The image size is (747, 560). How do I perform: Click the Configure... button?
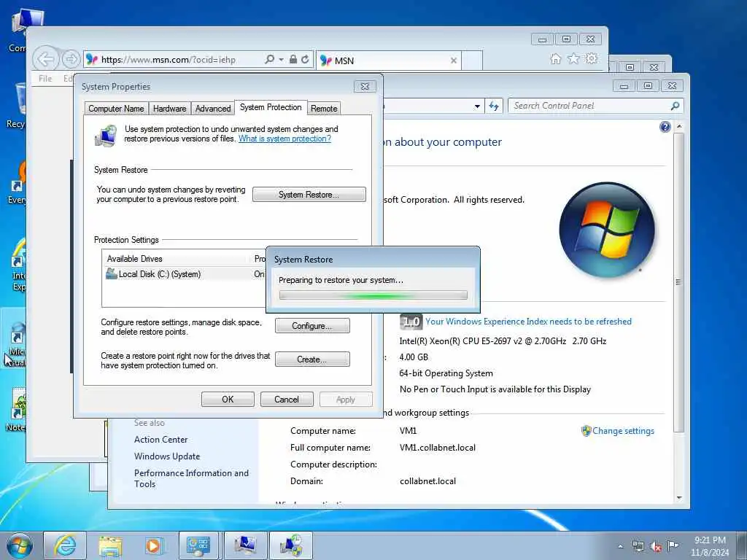coord(312,326)
